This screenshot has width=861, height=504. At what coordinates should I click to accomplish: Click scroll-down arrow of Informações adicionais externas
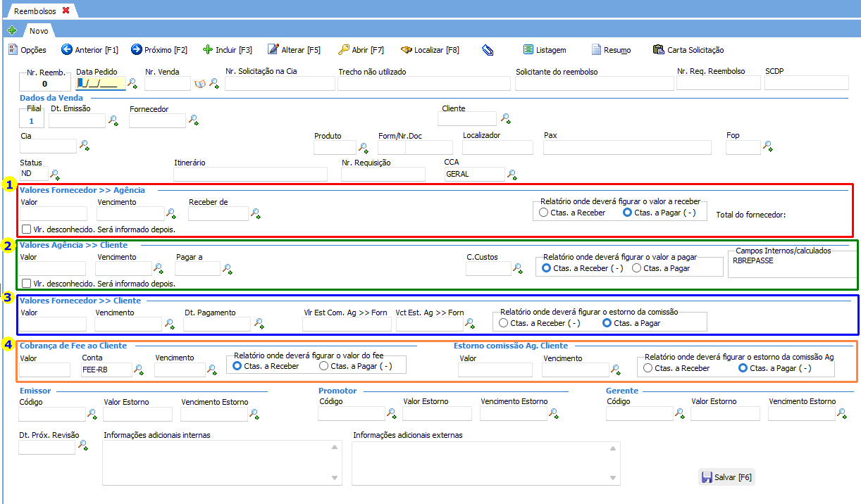613,478
